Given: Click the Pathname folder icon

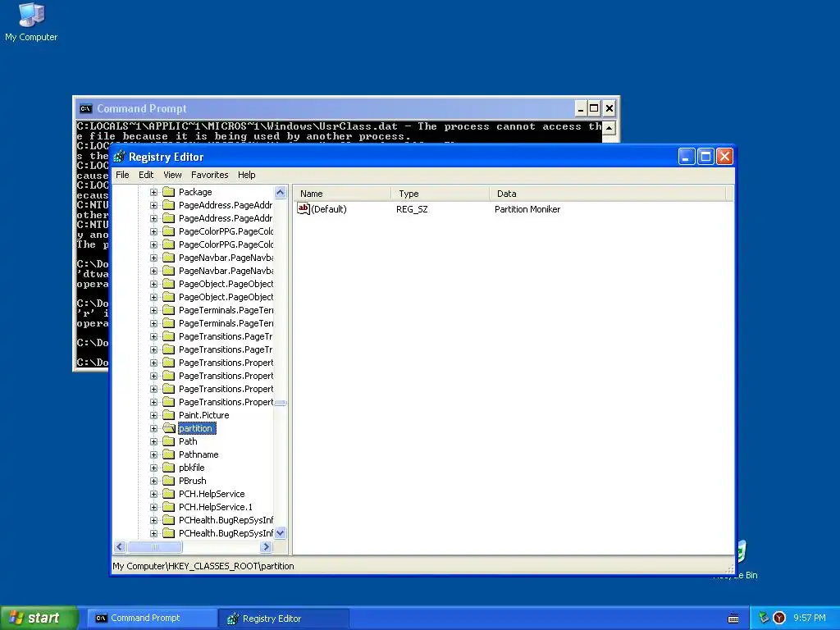Looking at the screenshot, I should coord(169,454).
